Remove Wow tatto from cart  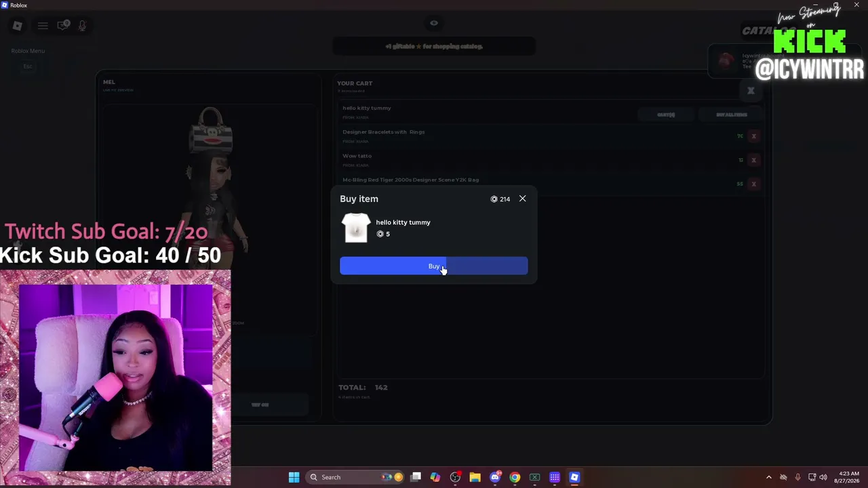pyautogui.click(x=753, y=160)
